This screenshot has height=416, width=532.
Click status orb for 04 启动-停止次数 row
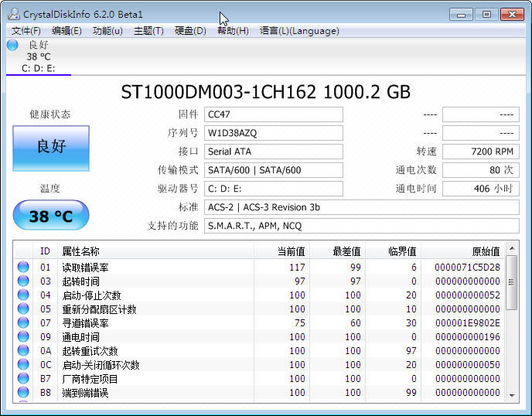(23, 295)
